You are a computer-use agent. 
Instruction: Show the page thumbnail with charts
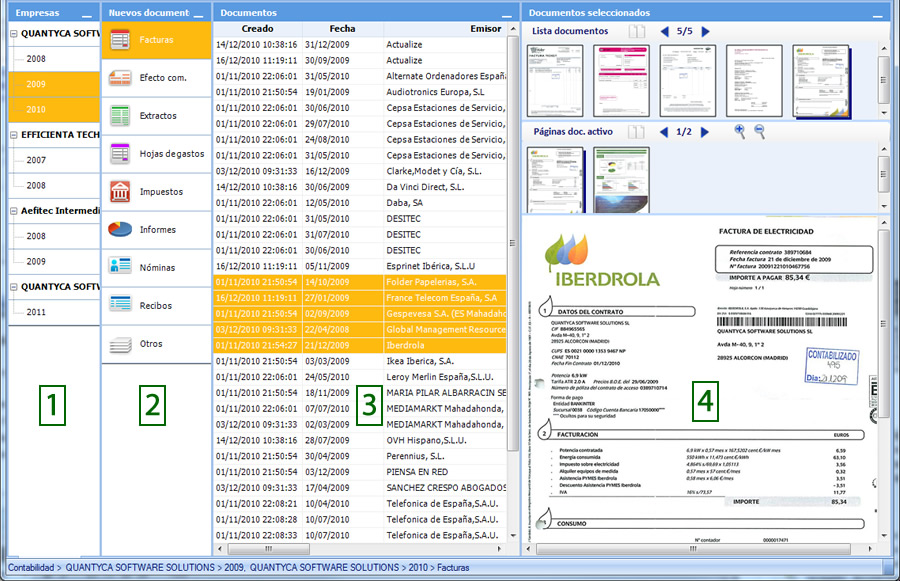click(x=622, y=180)
